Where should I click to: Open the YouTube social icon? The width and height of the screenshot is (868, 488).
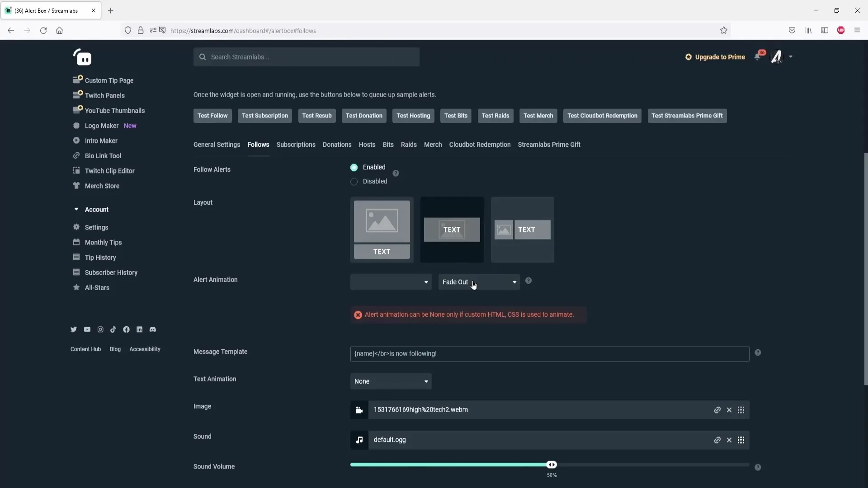pyautogui.click(x=87, y=329)
